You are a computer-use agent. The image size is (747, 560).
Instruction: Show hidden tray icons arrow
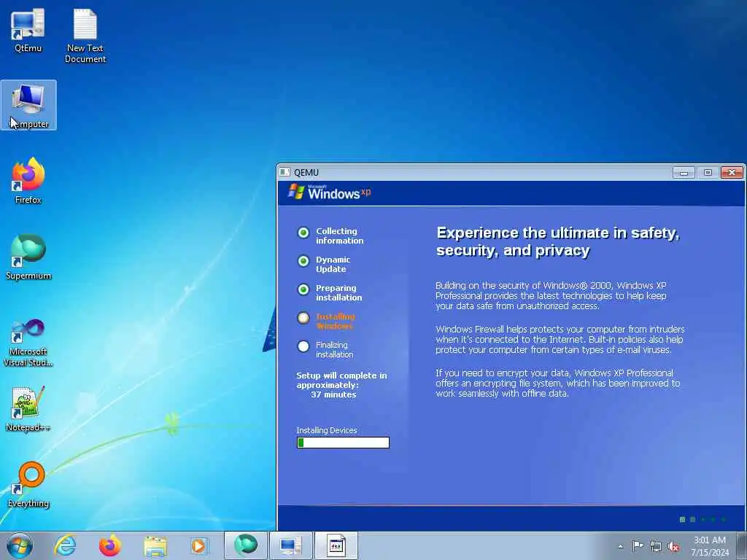click(x=620, y=546)
